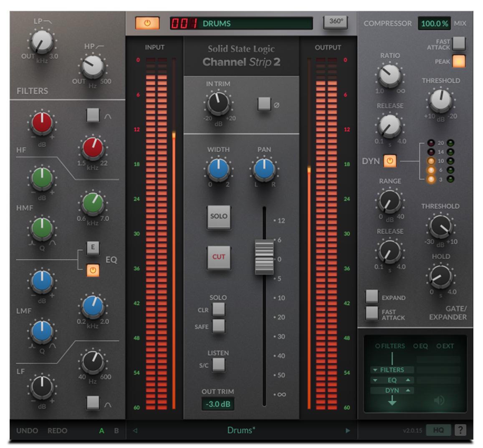Move EQ down in routing order
This screenshot has width=483, height=448.
375,380
